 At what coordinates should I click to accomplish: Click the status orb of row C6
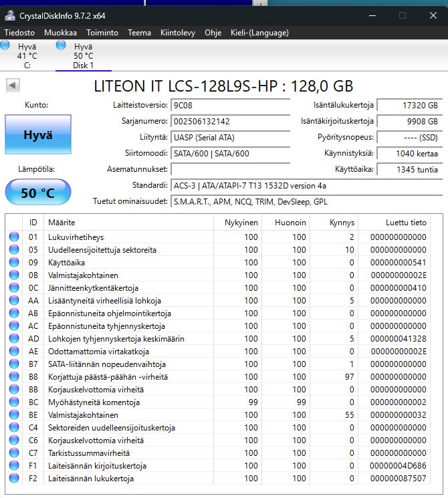14,440
